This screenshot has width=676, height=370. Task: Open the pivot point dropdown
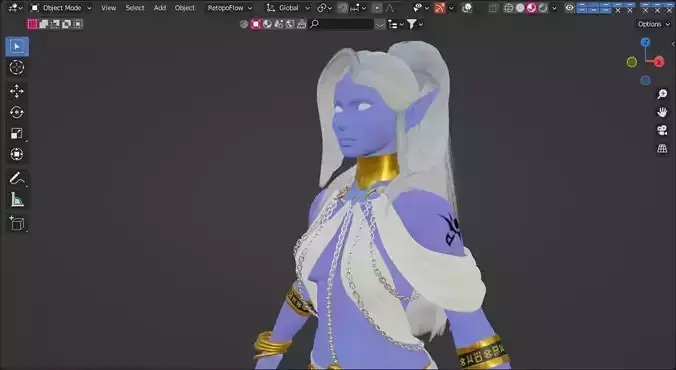tap(324, 8)
